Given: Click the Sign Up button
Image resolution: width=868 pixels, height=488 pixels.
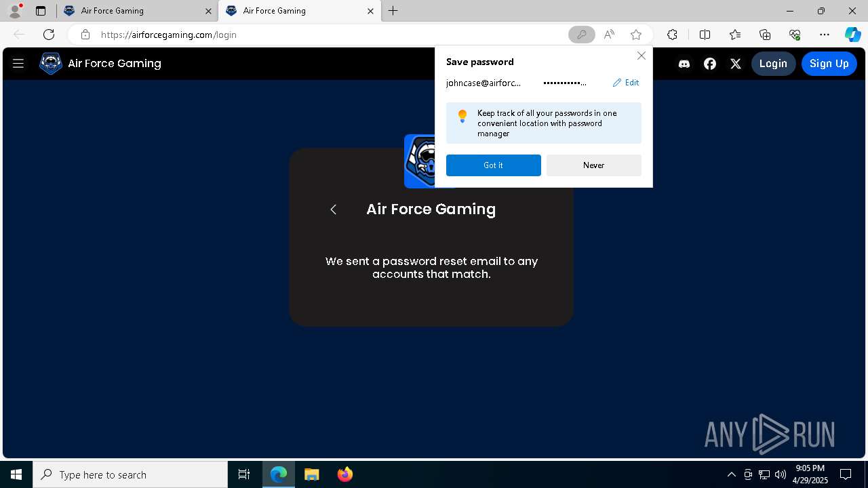Looking at the screenshot, I should pyautogui.click(x=829, y=64).
